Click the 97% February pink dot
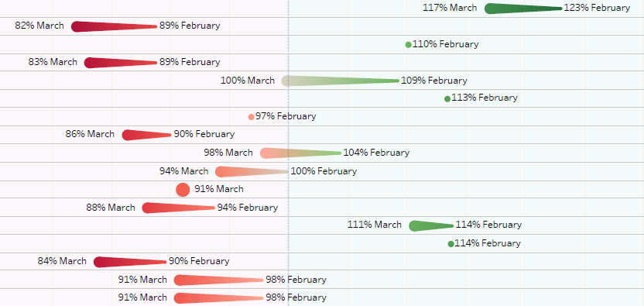 [252, 117]
